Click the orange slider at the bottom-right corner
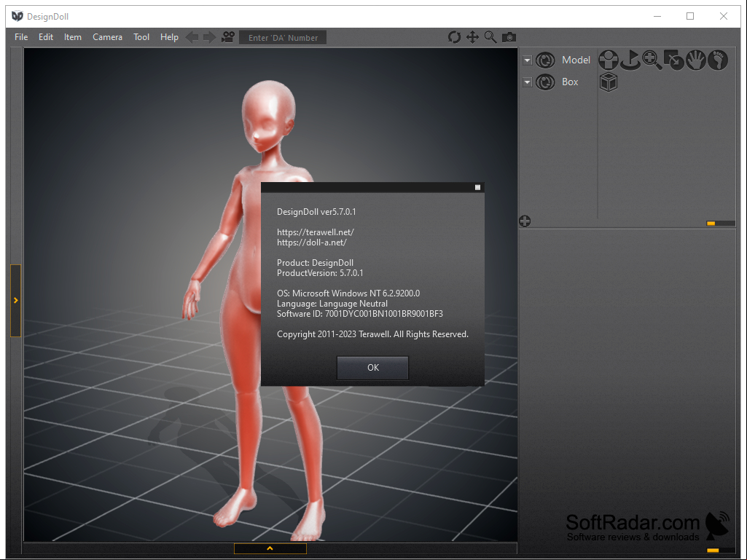Viewport: 747px width, 560px height. point(713,551)
